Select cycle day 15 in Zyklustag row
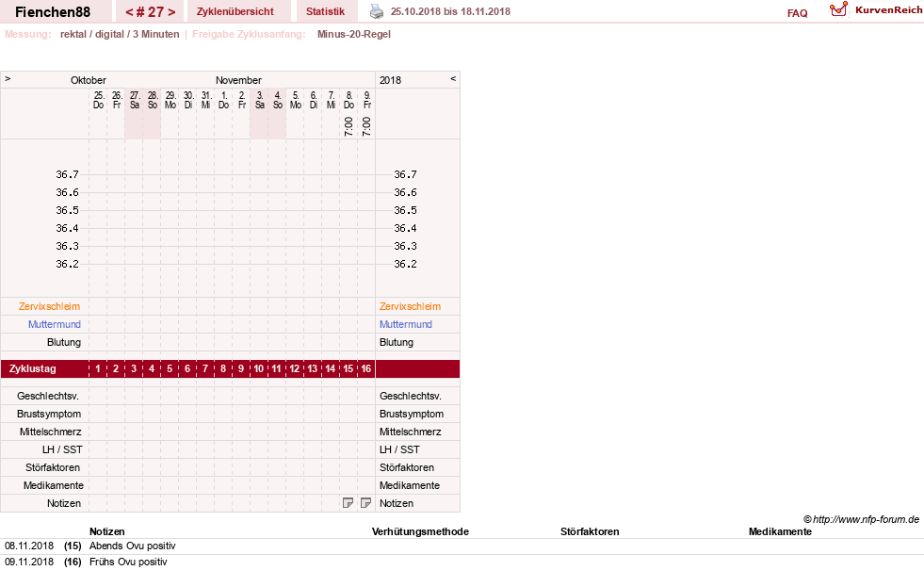The height and width of the screenshot is (587, 924). coord(349,369)
